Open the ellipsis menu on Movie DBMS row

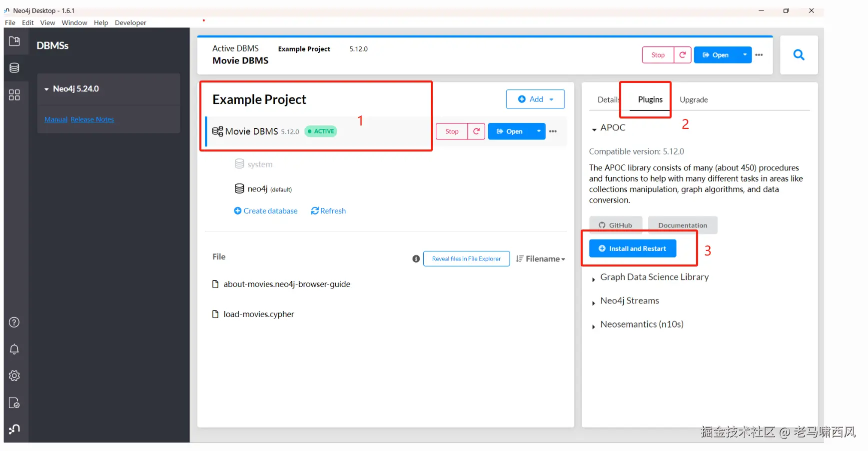pos(553,131)
